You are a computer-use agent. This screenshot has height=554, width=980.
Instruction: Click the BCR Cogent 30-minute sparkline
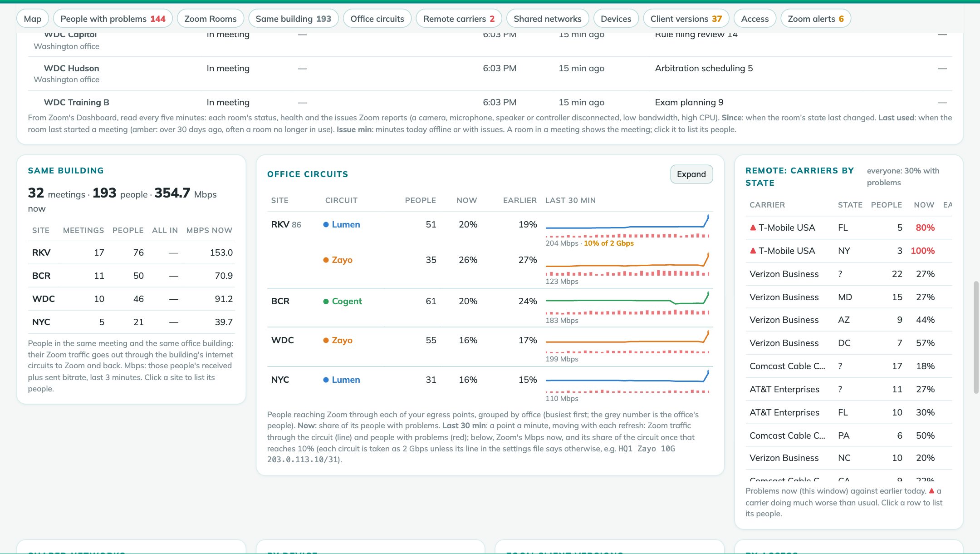(x=627, y=303)
